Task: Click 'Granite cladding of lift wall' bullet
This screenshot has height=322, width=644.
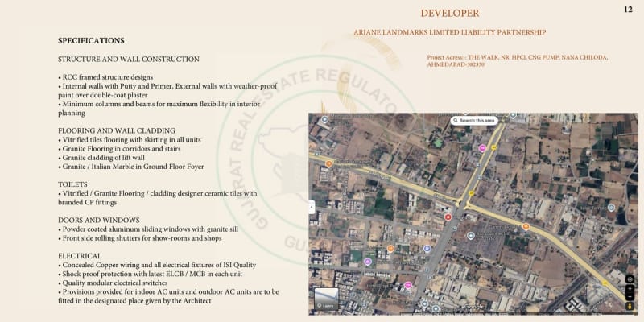Action: pyautogui.click(x=101, y=158)
